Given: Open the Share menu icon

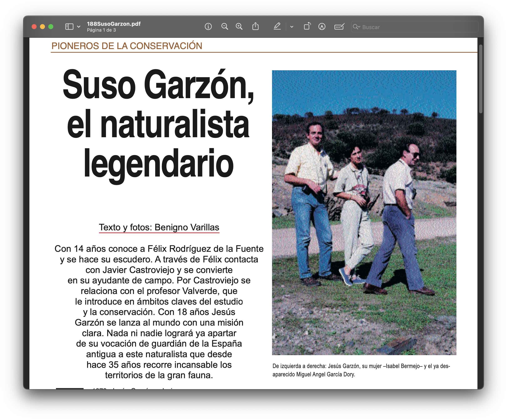Looking at the screenshot, I should (x=255, y=26).
